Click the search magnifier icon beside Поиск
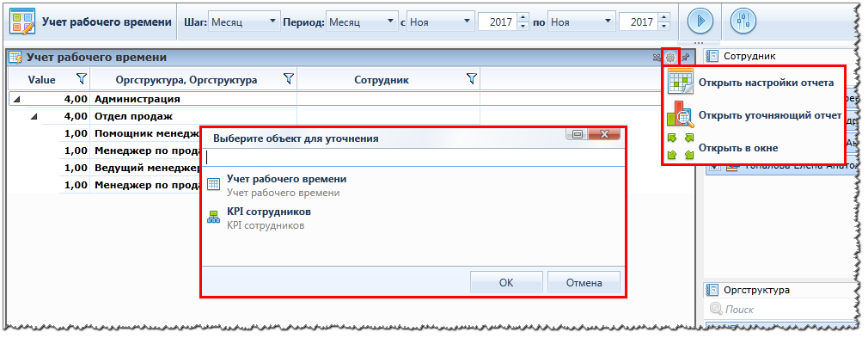 click(715, 309)
